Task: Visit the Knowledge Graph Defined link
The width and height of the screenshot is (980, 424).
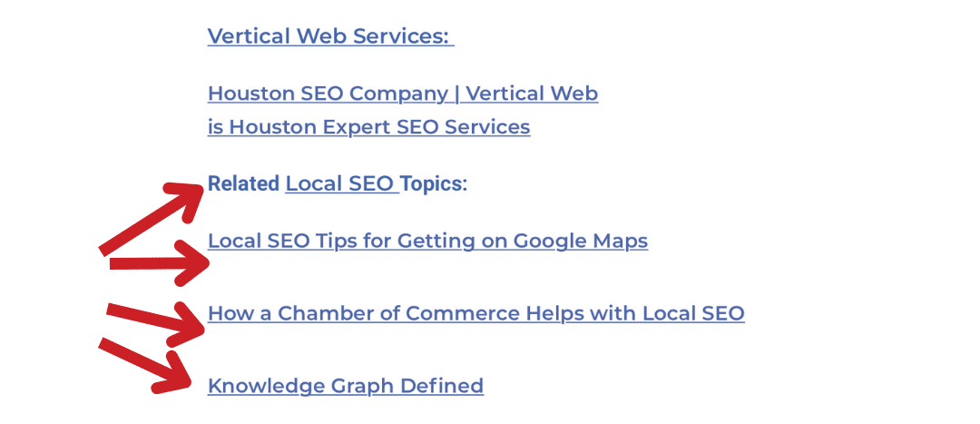Action: coord(345,386)
